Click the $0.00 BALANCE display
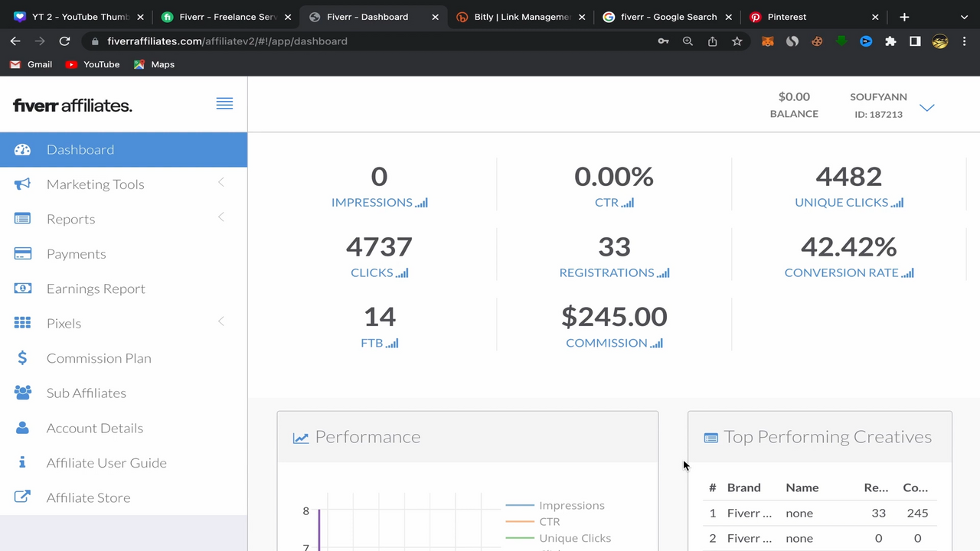Image resolution: width=980 pixels, height=551 pixels. tap(794, 105)
